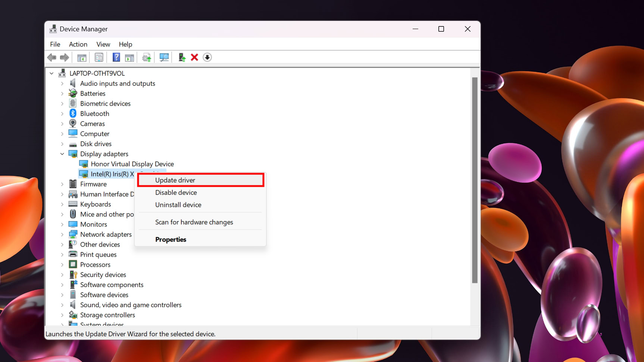Click the status bar text about Update Driver Wizard
Viewport: 644px width, 362px height.
(131, 334)
